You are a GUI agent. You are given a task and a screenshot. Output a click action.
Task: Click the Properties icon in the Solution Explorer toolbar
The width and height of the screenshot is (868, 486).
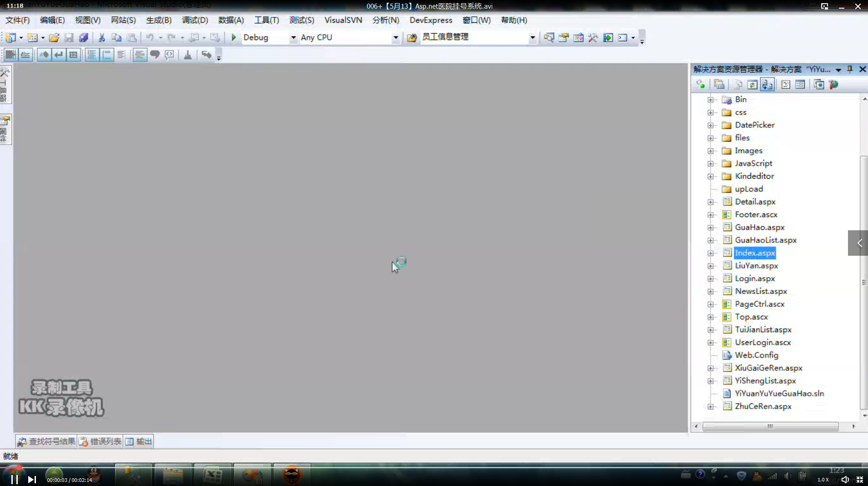[x=719, y=85]
